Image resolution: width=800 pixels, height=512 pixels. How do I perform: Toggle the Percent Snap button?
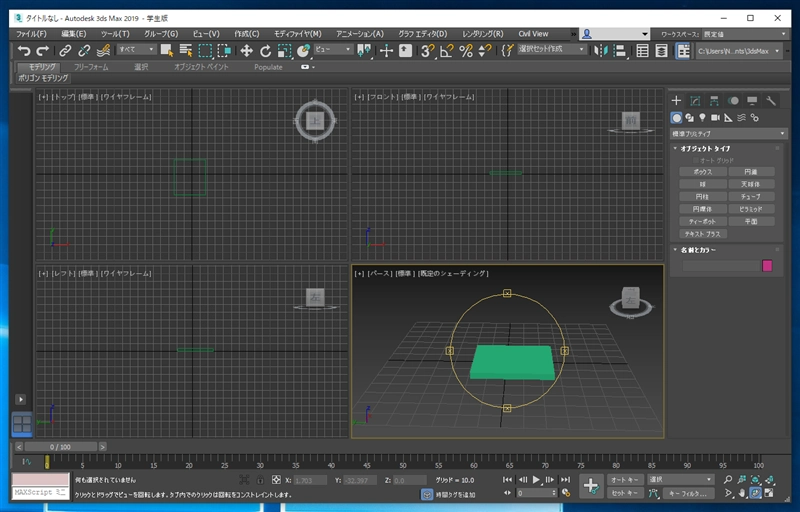coord(466,50)
